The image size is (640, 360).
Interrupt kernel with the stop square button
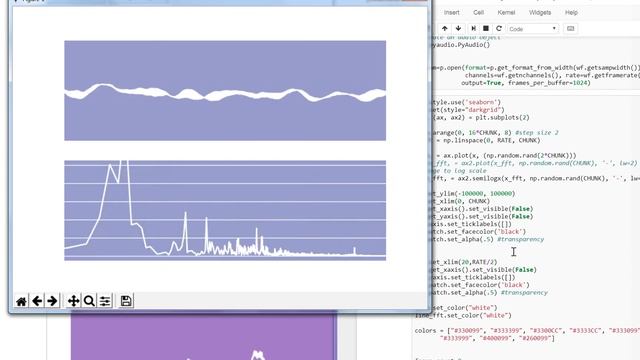coord(486,29)
